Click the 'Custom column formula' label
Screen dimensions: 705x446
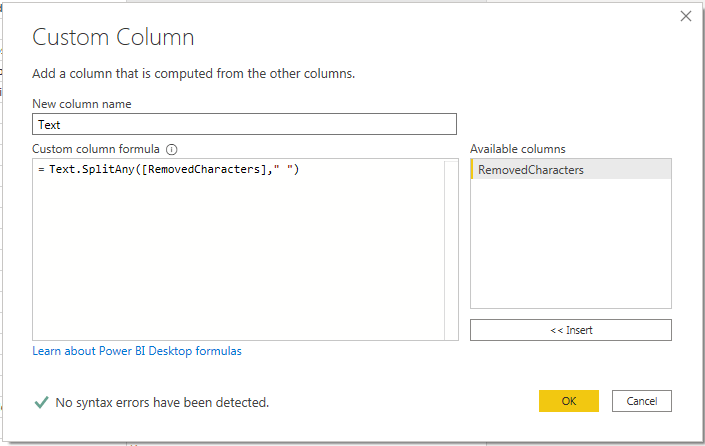coord(96,149)
